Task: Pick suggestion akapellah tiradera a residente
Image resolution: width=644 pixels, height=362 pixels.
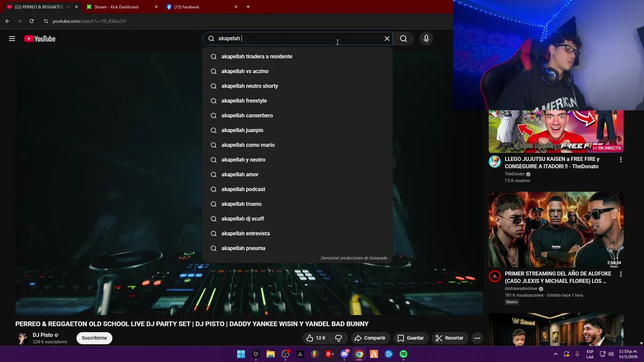Action: click(297, 56)
